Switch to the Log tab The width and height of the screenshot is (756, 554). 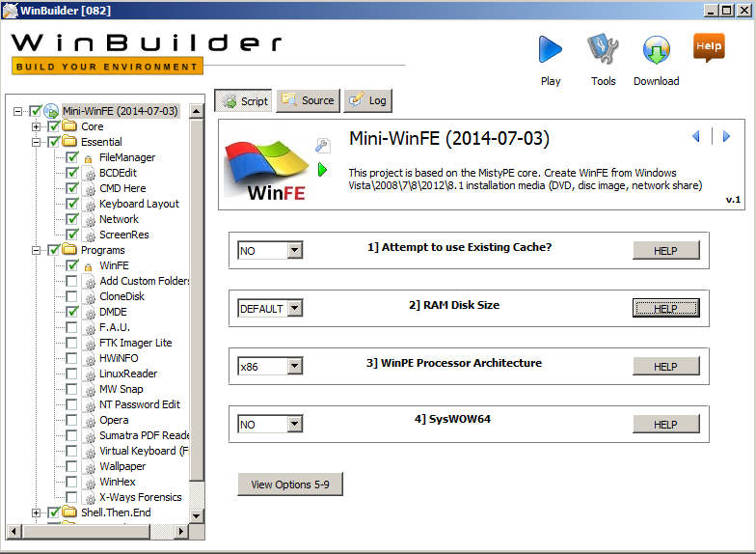tap(368, 100)
